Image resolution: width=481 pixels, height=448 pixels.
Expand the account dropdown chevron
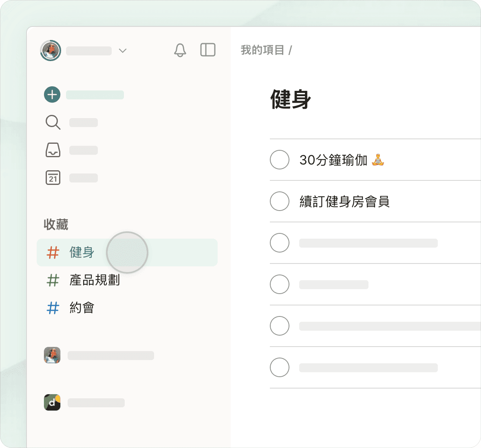pos(122,51)
